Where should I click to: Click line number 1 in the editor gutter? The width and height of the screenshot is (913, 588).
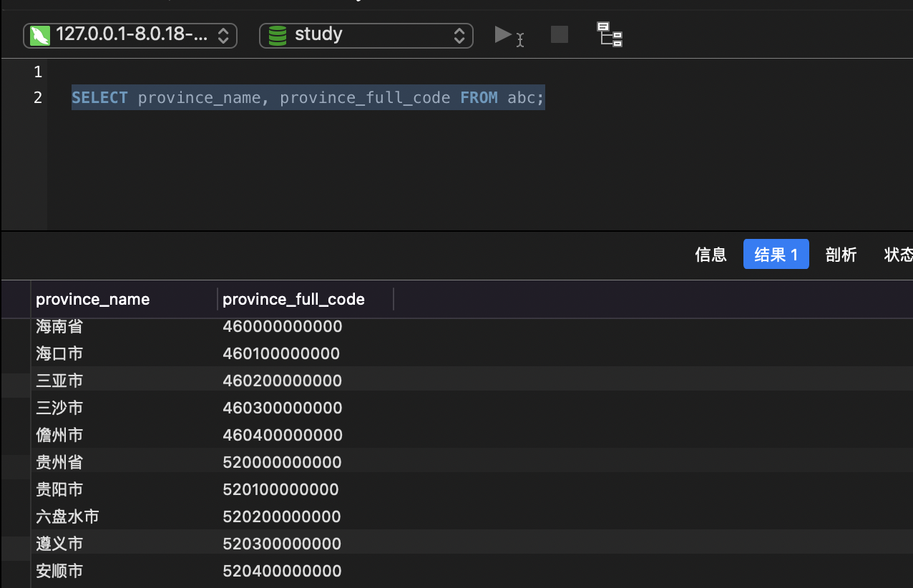pos(38,72)
